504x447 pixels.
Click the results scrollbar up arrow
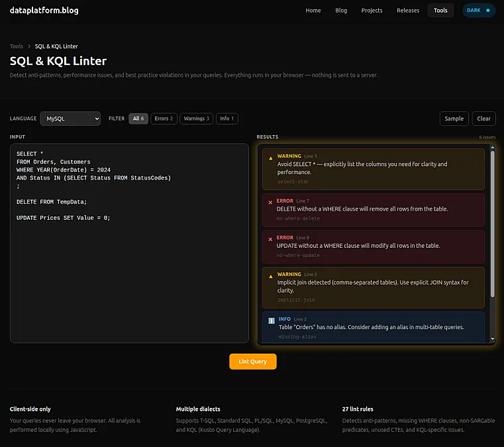(493, 148)
